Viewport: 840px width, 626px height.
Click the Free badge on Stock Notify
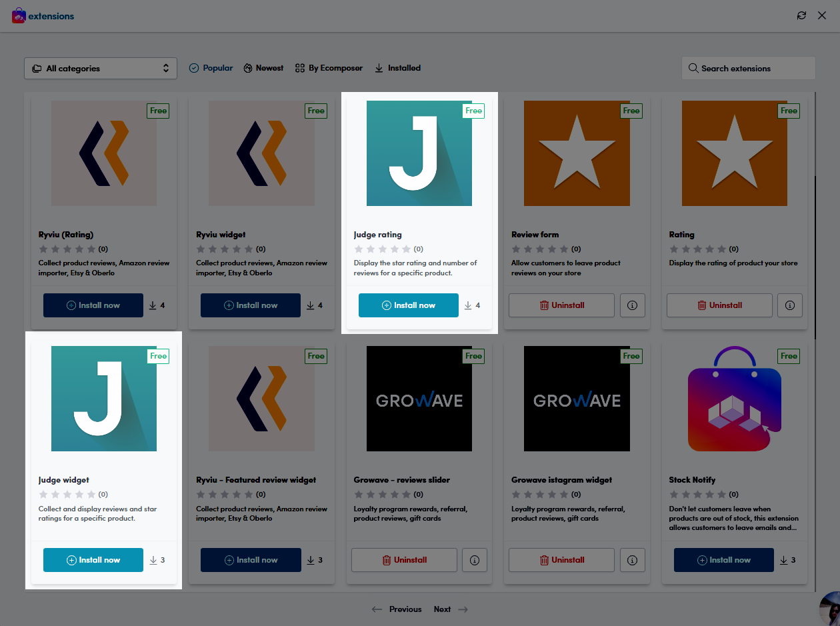pyautogui.click(x=789, y=356)
